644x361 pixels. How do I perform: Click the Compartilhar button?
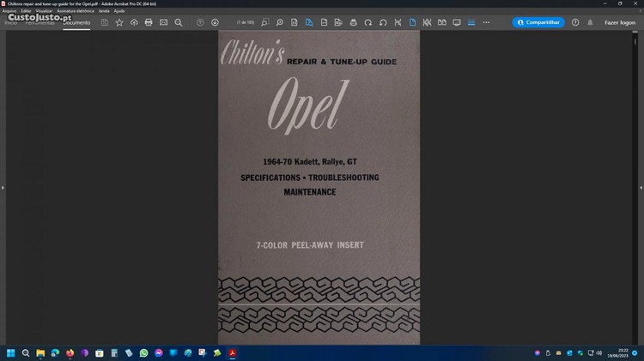point(538,22)
